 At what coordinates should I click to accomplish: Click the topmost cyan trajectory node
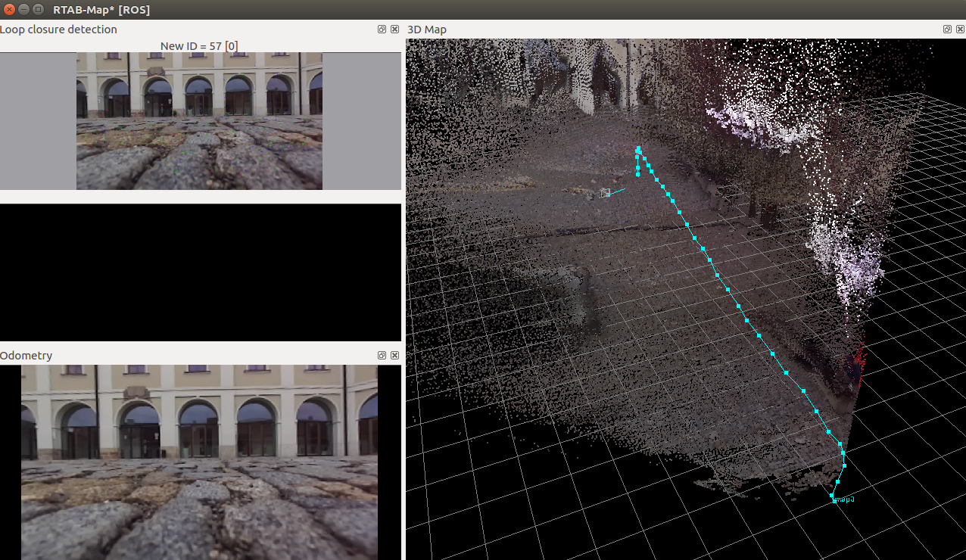click(x=639, y=149)
